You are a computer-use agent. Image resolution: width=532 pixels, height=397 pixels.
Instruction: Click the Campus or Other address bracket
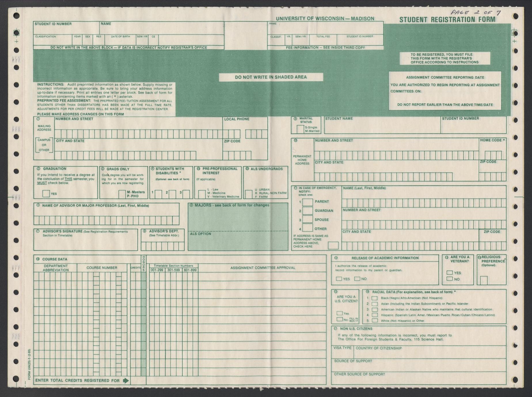44,145
